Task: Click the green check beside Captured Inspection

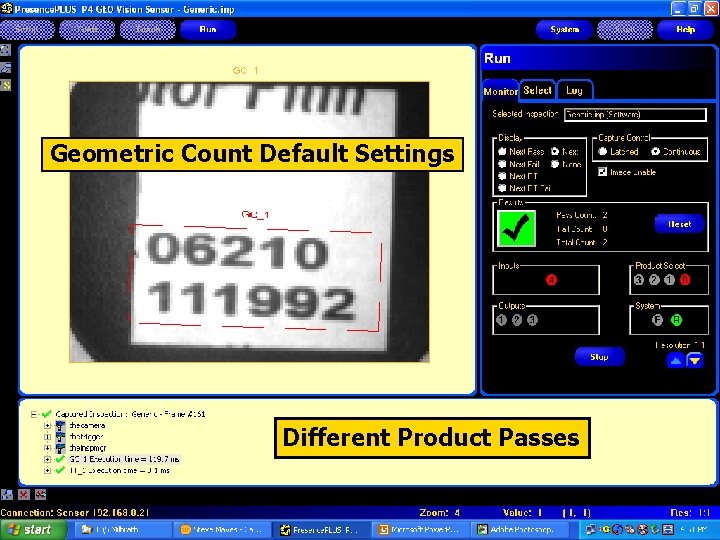Action: (x=46, y=414)
